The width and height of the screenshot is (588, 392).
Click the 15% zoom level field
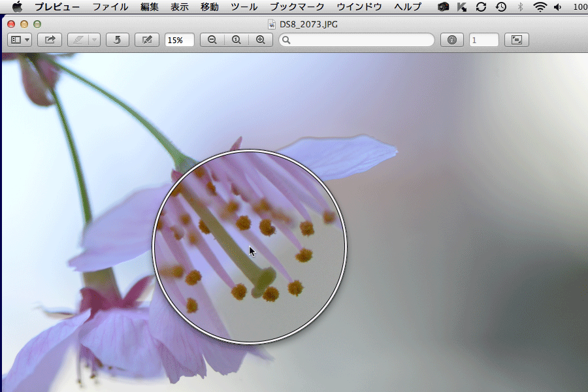(x=179, y=40)
